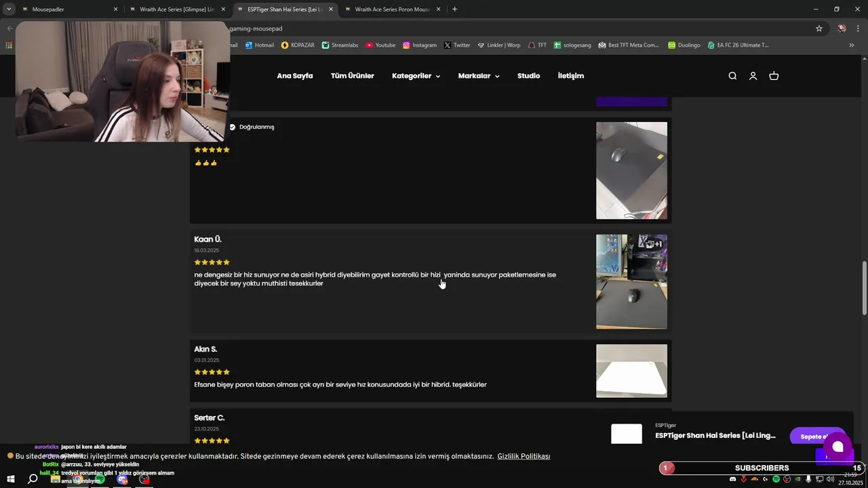The image size is (868, 488).
Task: Open the Best TFT Meta Comp bookmark
Action: click(x=629, y=45)
